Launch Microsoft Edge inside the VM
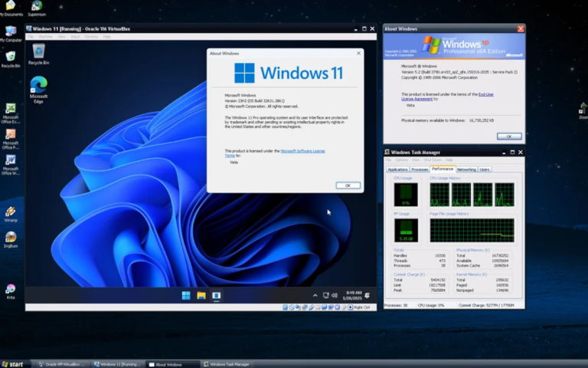The image size is (588, 368). pos(38,90)
